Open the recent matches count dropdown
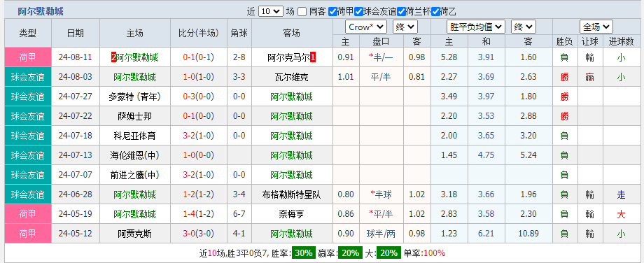The image size is (644, 263). (271, 11)
